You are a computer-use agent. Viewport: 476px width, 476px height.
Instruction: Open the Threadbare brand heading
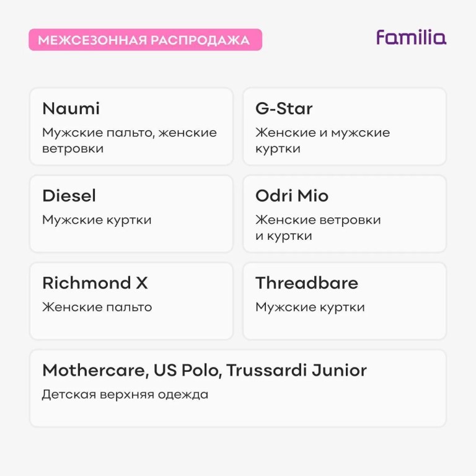point(307,284)
